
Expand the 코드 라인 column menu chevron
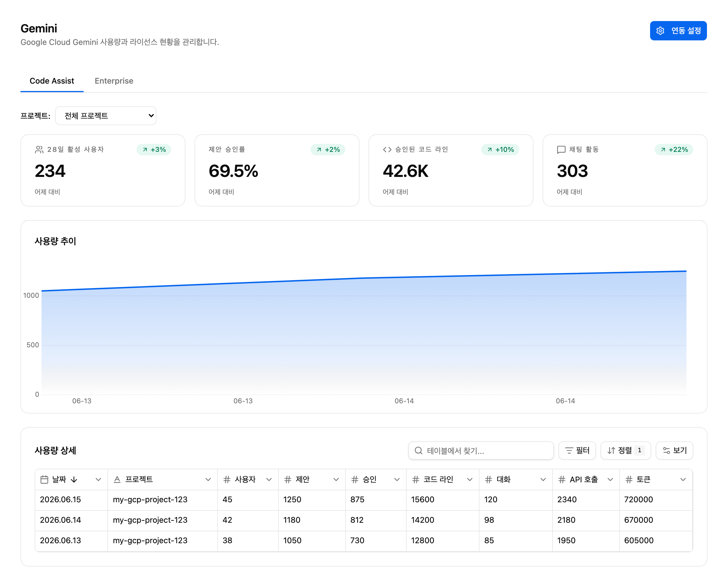coord(470,479)
